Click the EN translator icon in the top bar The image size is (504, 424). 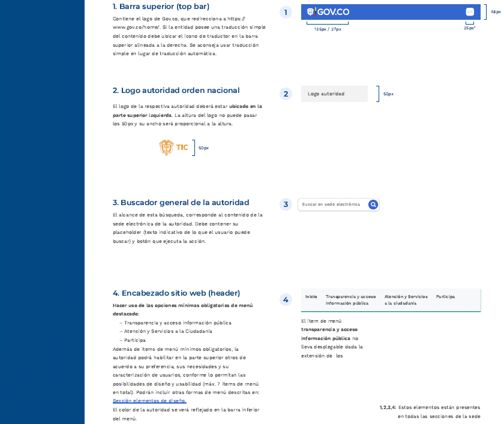point(470,12)
